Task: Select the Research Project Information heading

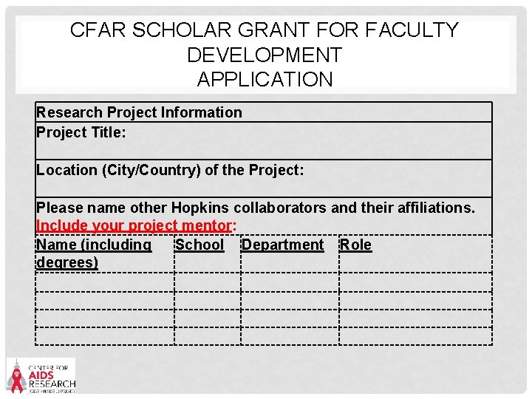Action: pos(139,112)
